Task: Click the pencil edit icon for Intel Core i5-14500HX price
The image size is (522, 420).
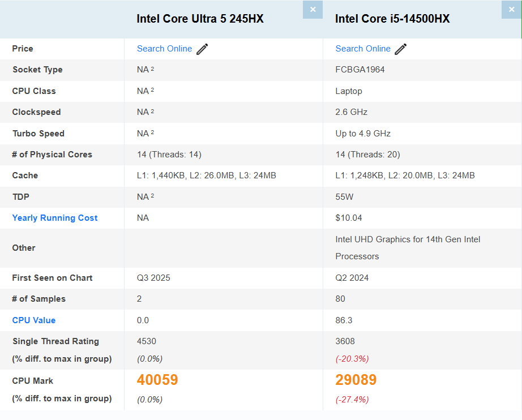Action: [x=400, y=49]
